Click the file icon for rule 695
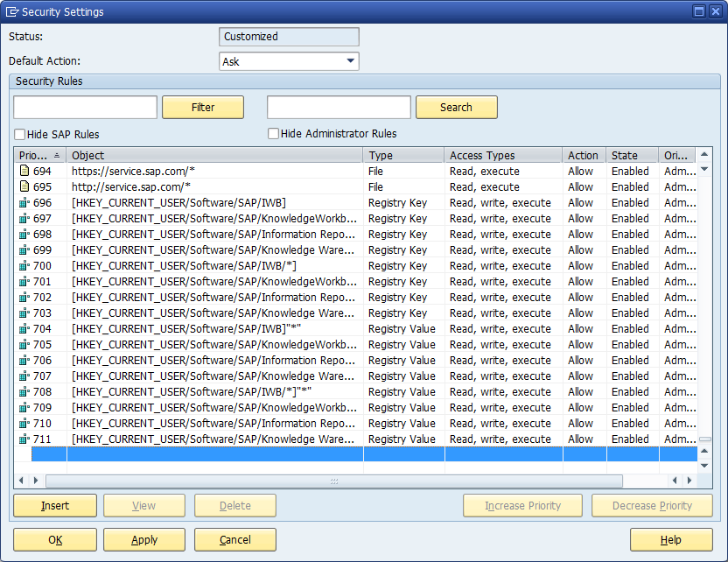This screenshot has height=562, width=728. 24,187
